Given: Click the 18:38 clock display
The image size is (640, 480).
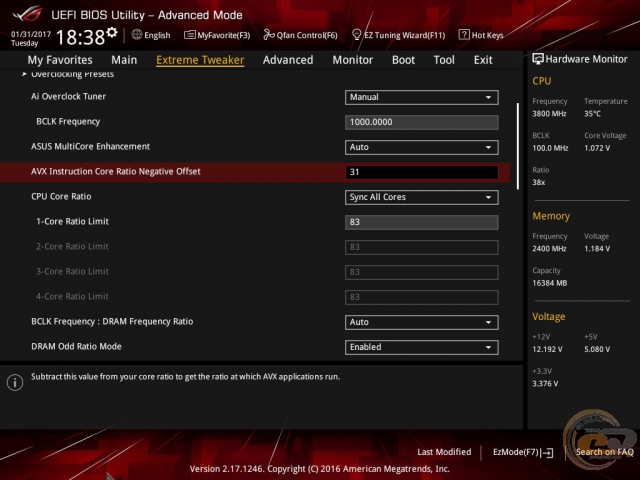Looking at the screenshot, I should point(80,37).
